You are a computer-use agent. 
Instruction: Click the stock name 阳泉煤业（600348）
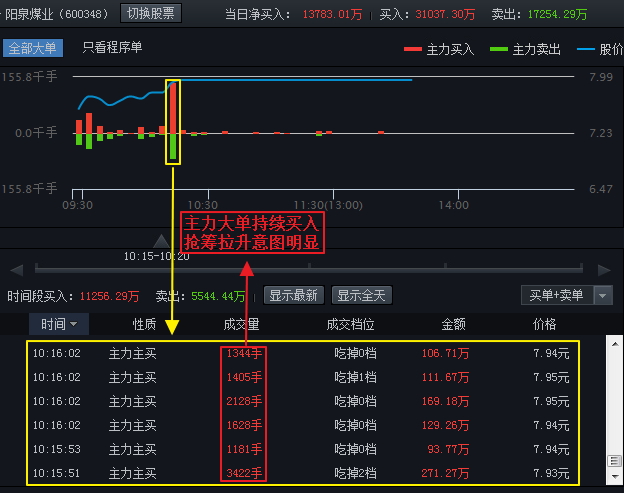coord(57,14)
